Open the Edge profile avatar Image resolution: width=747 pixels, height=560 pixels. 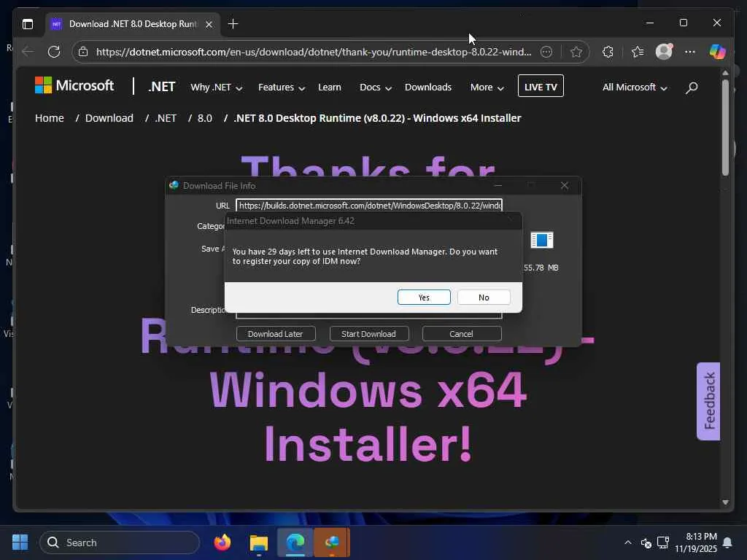(x=664, y=52)
